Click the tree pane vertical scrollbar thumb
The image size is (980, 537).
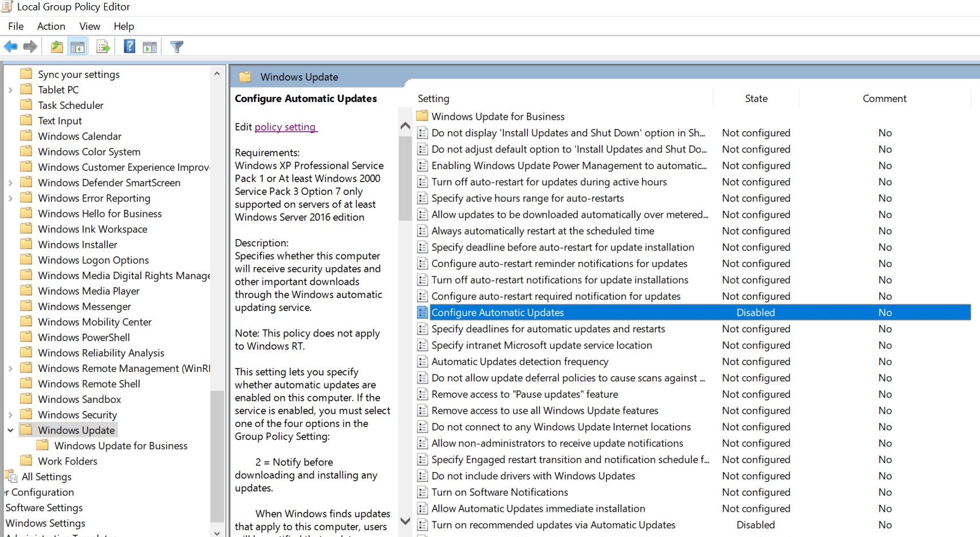tap(217, 456)
